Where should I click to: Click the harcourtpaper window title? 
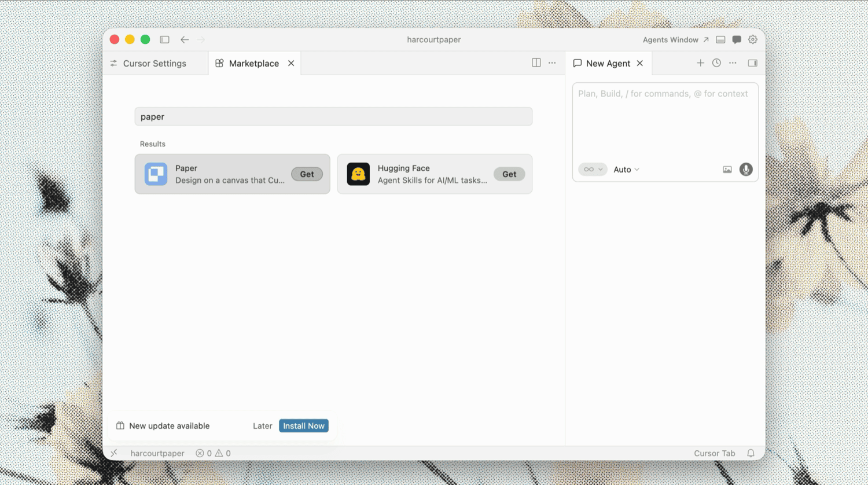pos(434,39)
